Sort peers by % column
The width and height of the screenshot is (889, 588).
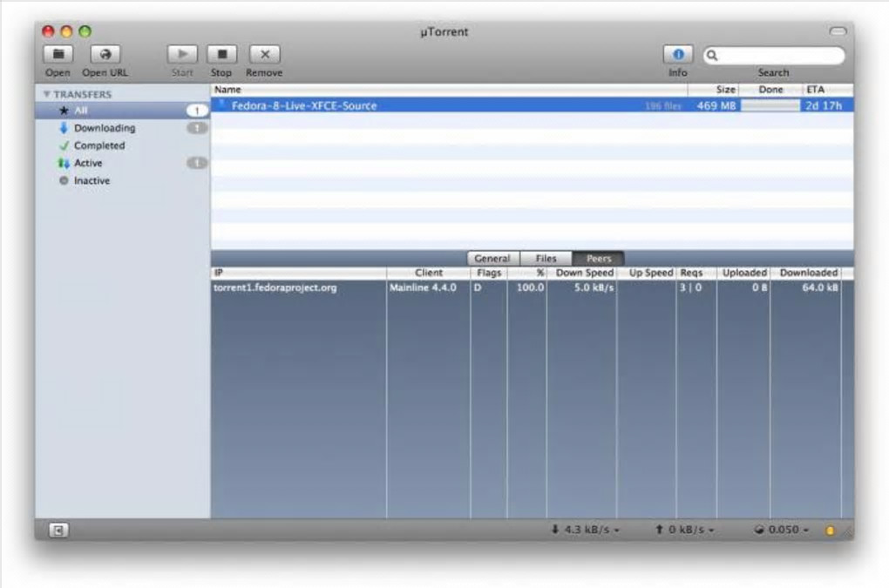[527, 273]
